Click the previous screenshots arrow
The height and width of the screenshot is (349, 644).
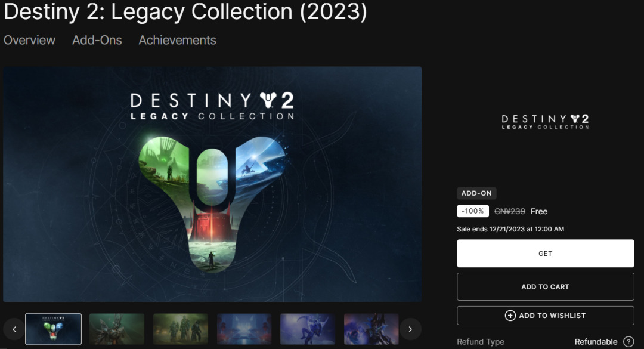point(14,329)
